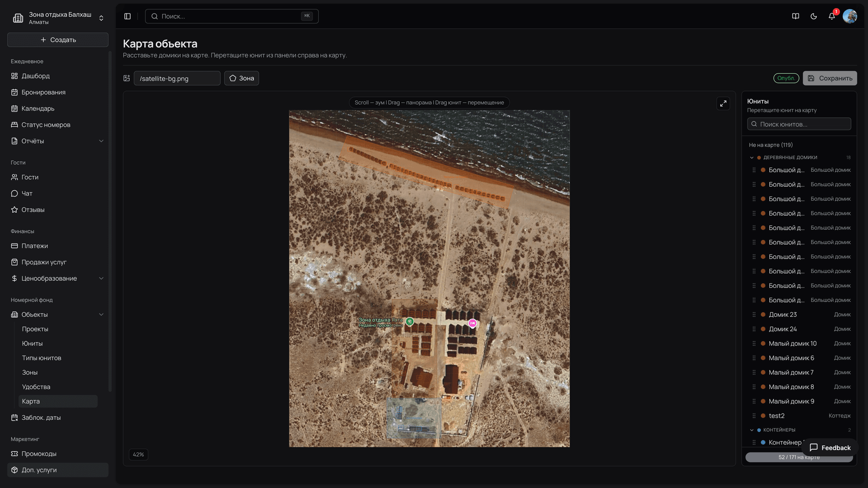The width and height of the screenshot is (868, 488).
Task: Switch theme with moon icon
Action: 814,16
